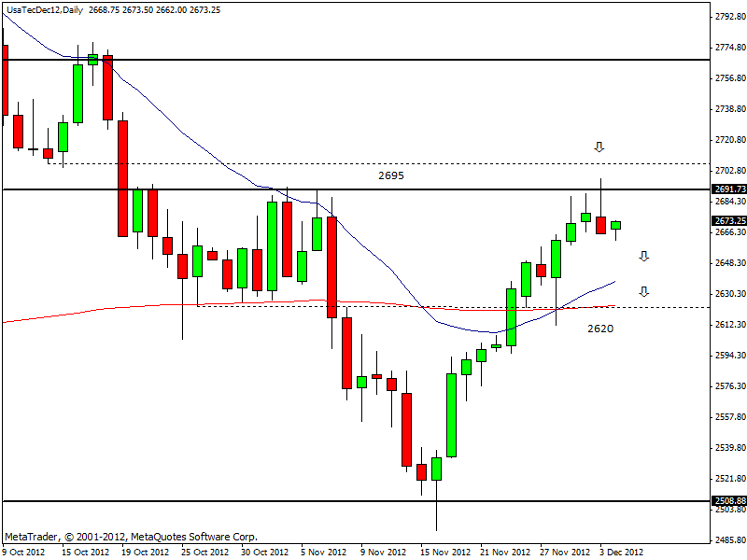Click the 3 Dec 2012 date label
Viewport: 747px width, 560px height.
click(620, 552)
